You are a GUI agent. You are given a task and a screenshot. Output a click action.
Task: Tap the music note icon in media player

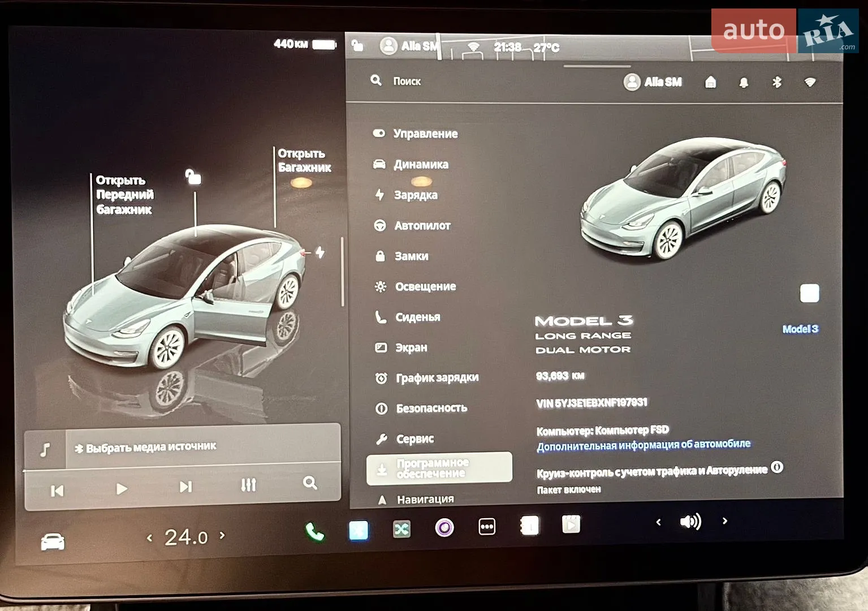tap(45, 449)
